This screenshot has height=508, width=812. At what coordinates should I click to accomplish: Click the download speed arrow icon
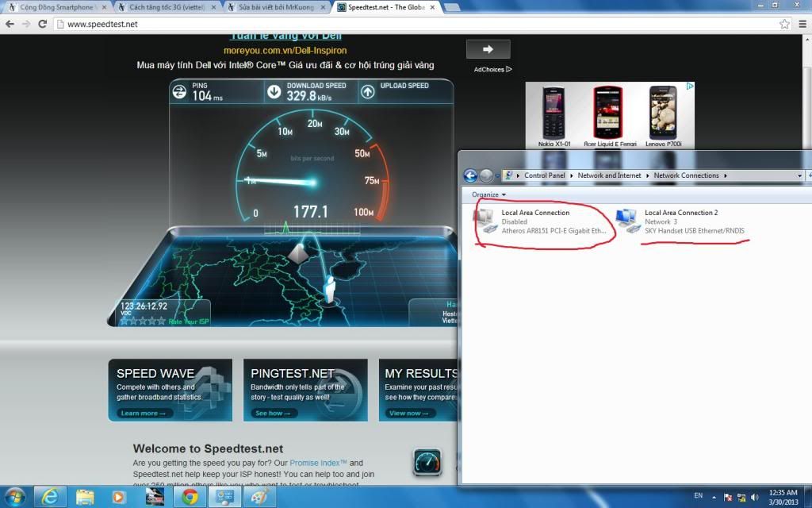click(274, 92)
